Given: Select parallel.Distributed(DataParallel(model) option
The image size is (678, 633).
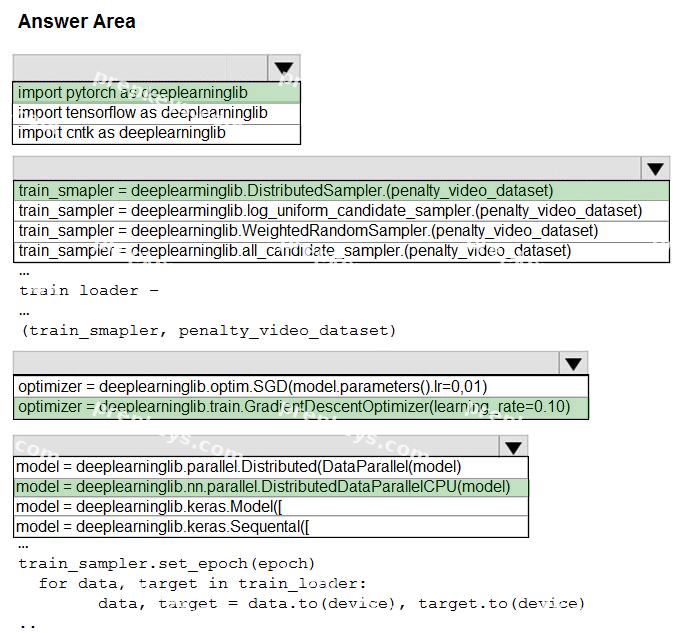Looking at the screenshot, I should pyautogui.click(x=271, y=467).
